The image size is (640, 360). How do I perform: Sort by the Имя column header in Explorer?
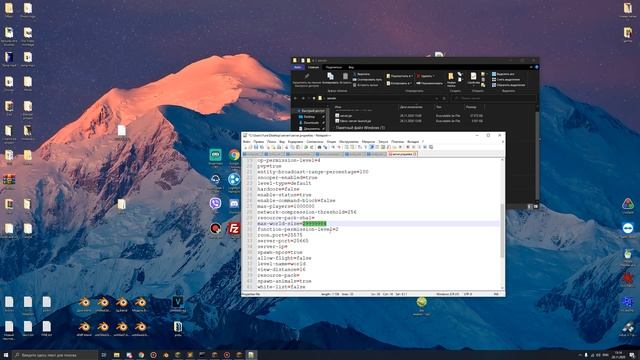(x=338, y=107)
